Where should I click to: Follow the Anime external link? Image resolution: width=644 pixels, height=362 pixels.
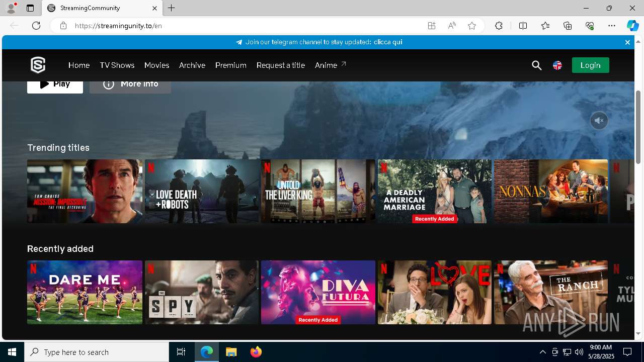click(330, 65)
